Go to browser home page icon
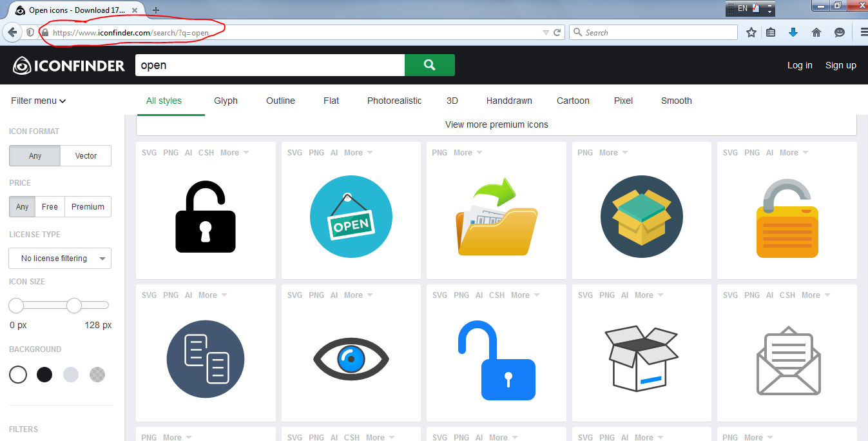Screen dimensions: 868x441 tap(816, 32)
